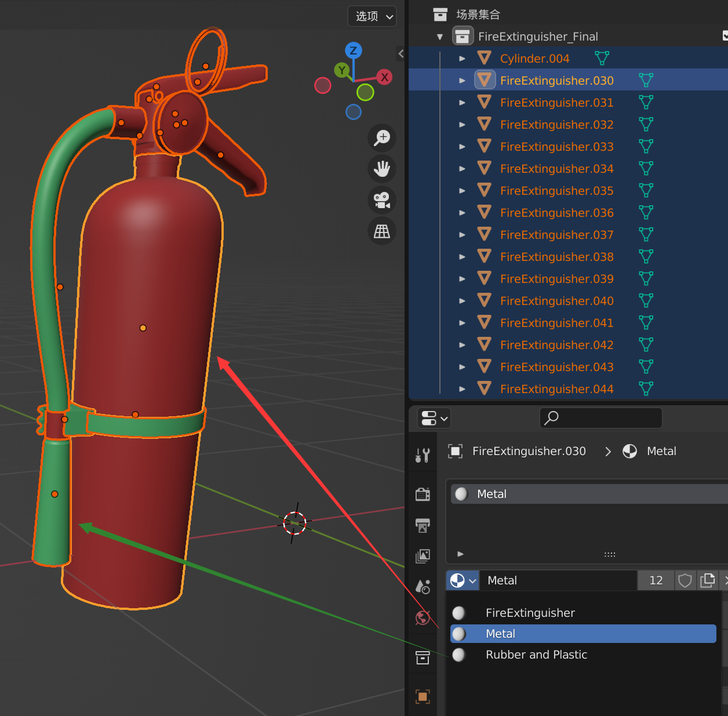Click the viewport zoom magnifier icon
728x716 pixels.
381,138
